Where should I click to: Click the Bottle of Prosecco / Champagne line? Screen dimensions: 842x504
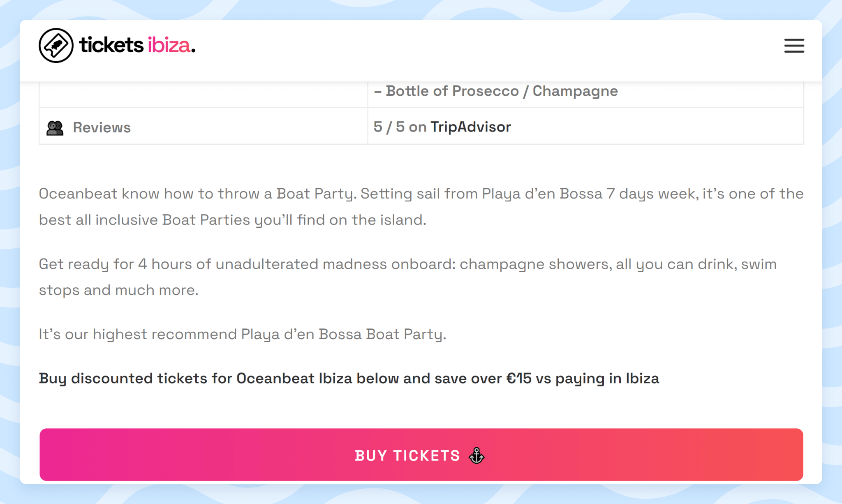496,91
